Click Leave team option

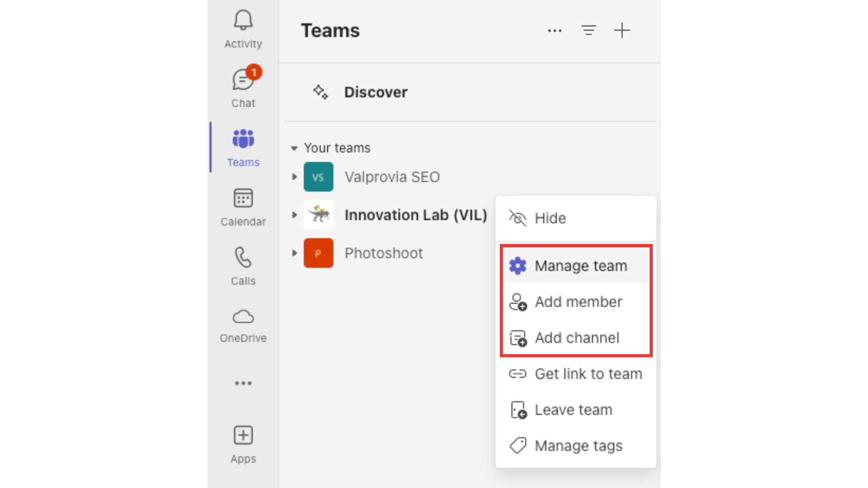[x=573, y=410]
